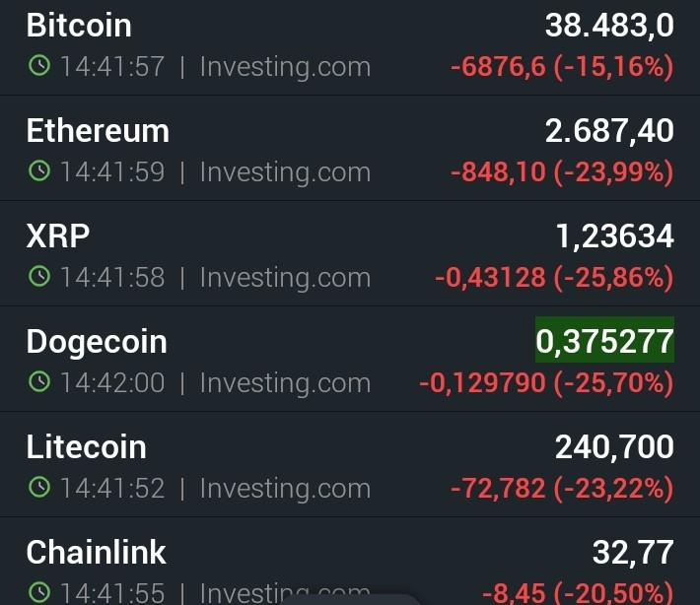Click the highlighted Dogecoin price 0,375277

604,340
